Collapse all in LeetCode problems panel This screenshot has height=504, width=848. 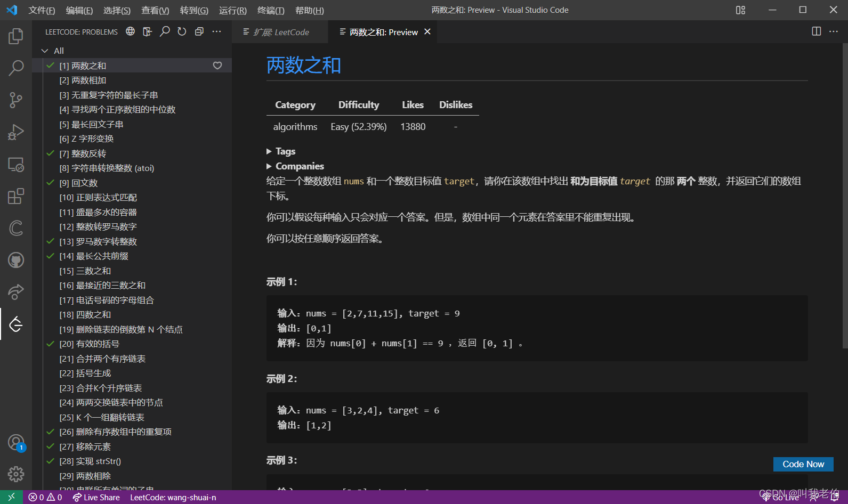[x=199, y=31]
